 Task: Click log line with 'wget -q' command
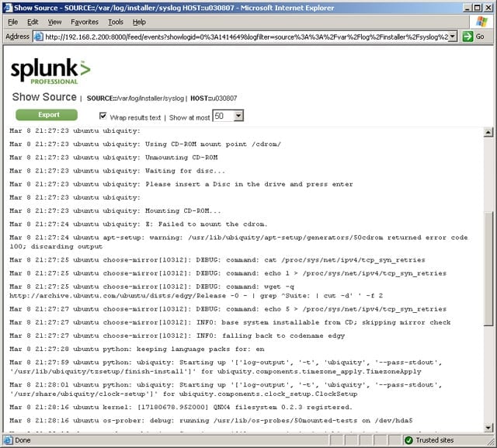tap(196, 291)
